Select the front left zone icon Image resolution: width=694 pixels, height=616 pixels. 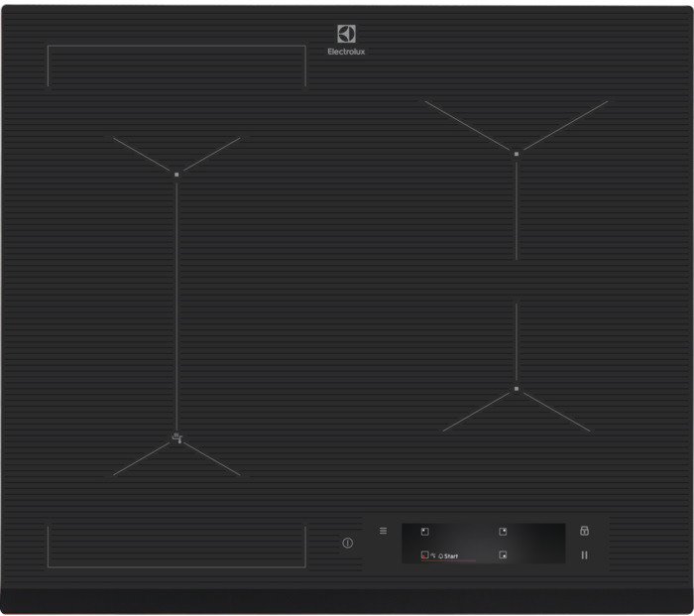(424, 555)
